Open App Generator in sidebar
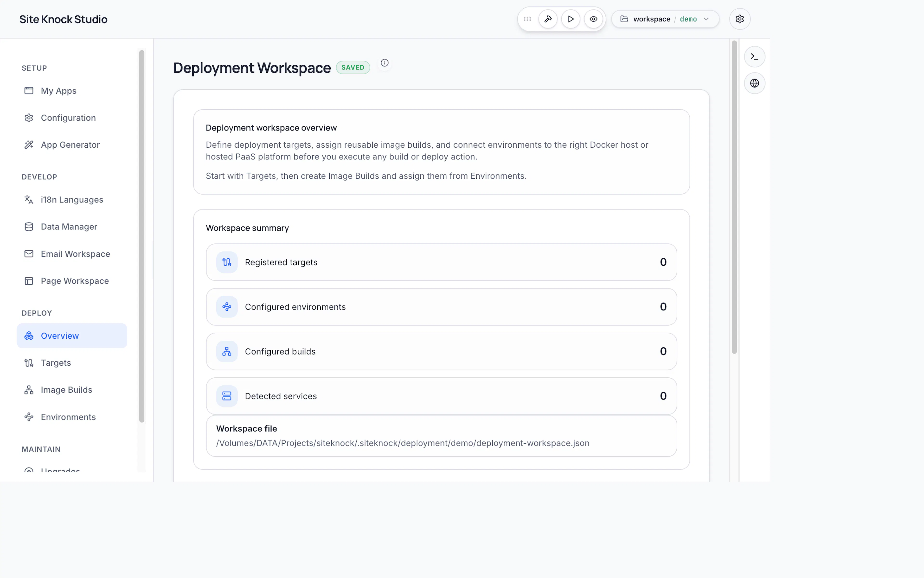 coord(72,145)
